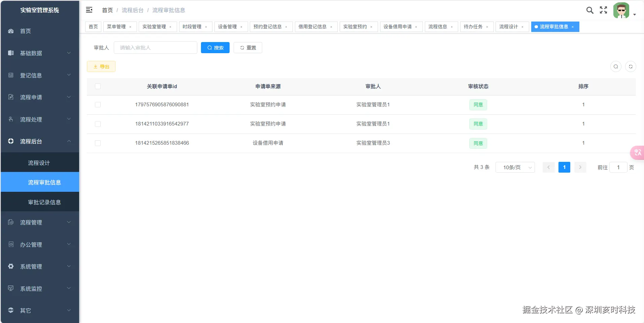Click the 流程管理 sidebar icon
Screen dimensions: 644x323
[11, 222]
